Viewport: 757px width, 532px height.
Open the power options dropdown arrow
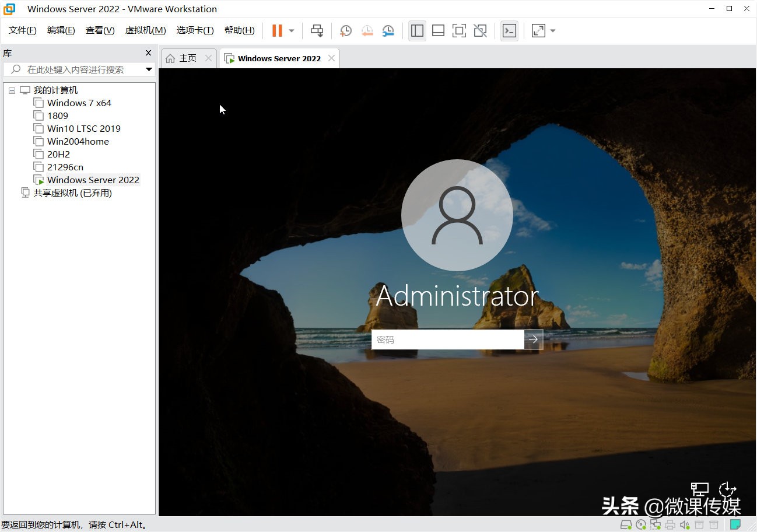coord(292,31)
